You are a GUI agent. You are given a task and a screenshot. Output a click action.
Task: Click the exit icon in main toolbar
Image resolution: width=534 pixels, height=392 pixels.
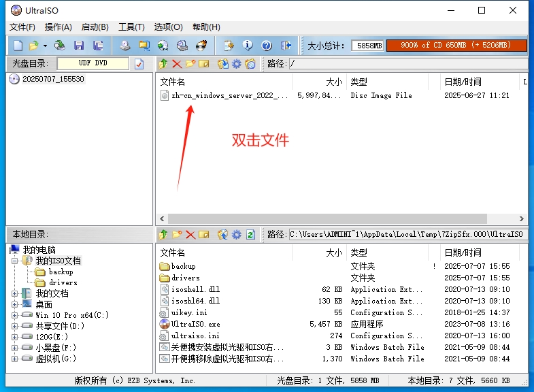pyautogui.click(x=286, y=46)
